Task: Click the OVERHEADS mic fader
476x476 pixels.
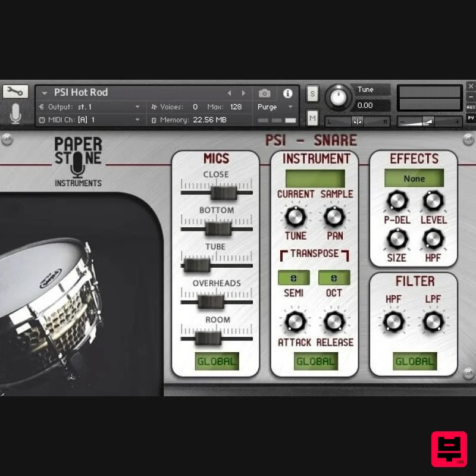Action: (211, 302)
